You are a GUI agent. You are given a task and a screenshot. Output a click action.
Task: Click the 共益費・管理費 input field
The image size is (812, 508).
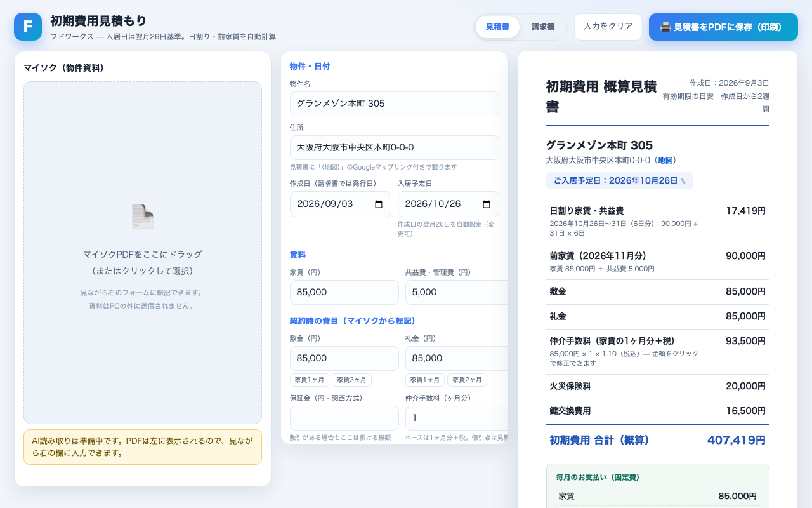coord(457,292)
